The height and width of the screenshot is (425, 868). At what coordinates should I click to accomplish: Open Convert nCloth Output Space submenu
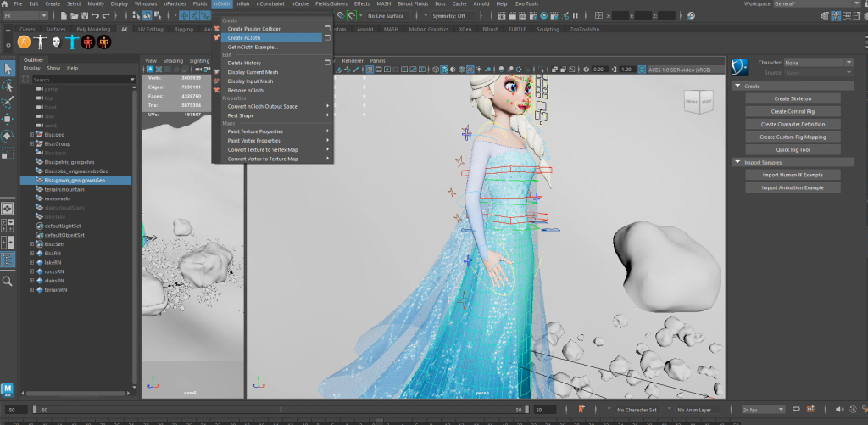click(x=277, y=106)
